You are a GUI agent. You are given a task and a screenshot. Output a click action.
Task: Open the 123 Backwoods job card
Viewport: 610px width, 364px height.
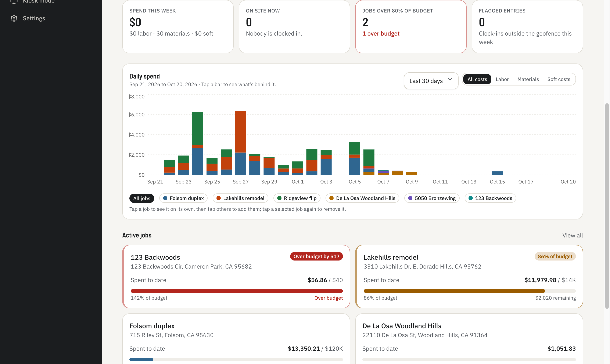point(236,276)
